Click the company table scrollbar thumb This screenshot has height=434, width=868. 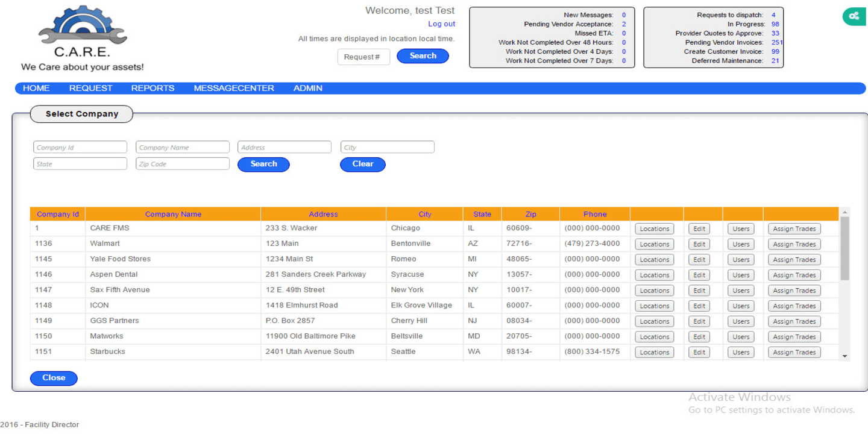(x=844, y=248)
